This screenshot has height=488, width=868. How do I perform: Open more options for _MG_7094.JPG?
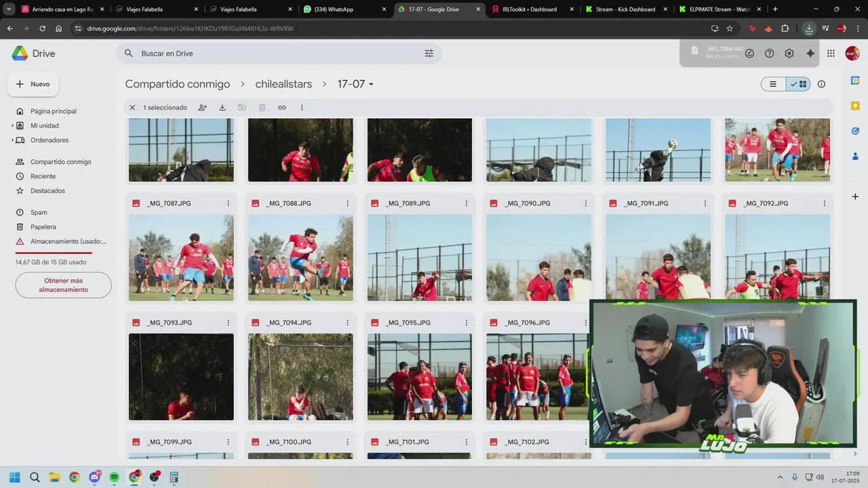click(347, 323)
